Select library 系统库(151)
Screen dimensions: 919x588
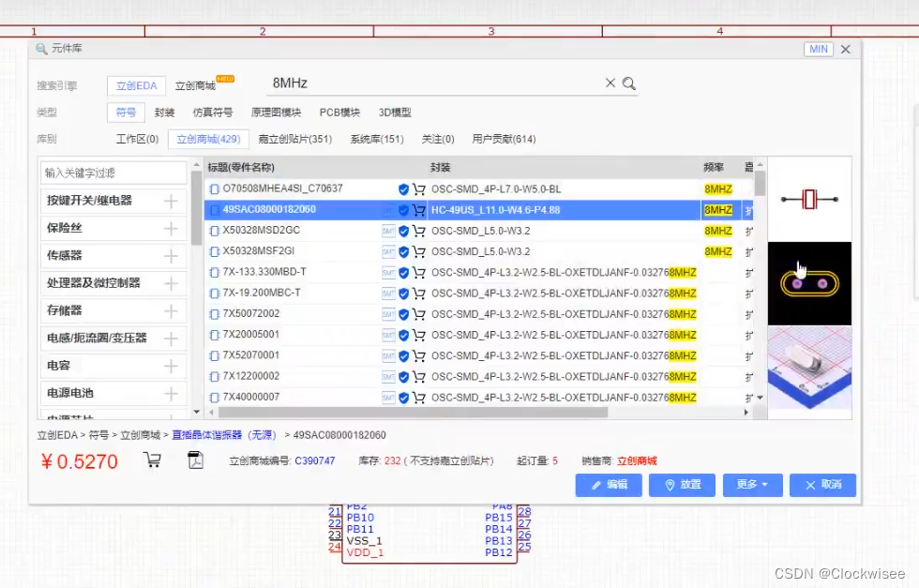tap(377, 139)
